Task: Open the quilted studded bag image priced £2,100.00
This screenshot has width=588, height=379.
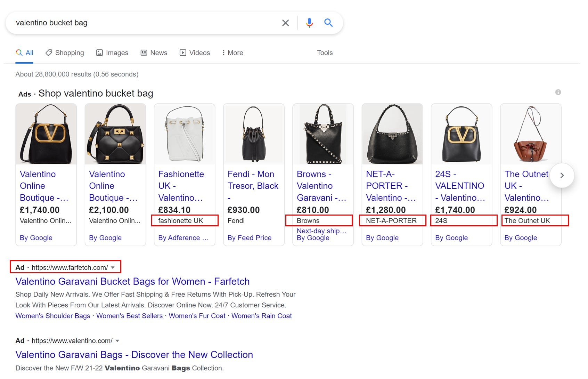Action: pos(115,134)
